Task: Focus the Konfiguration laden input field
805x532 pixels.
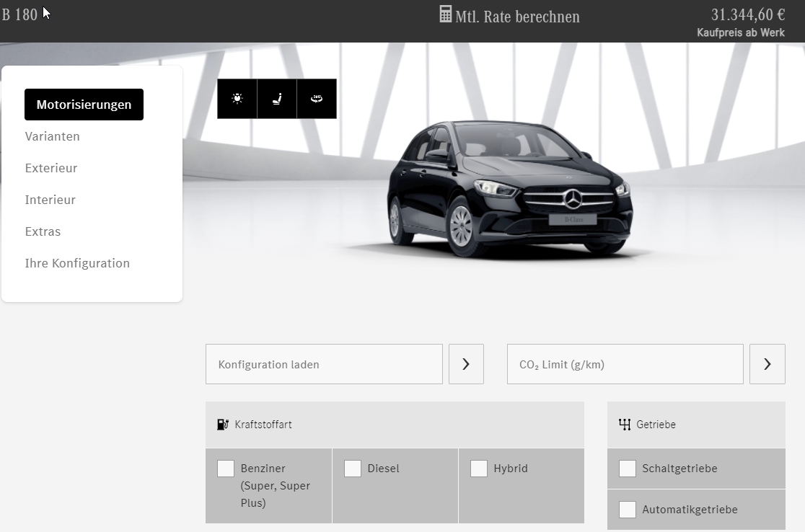Action: pos(324,364)
